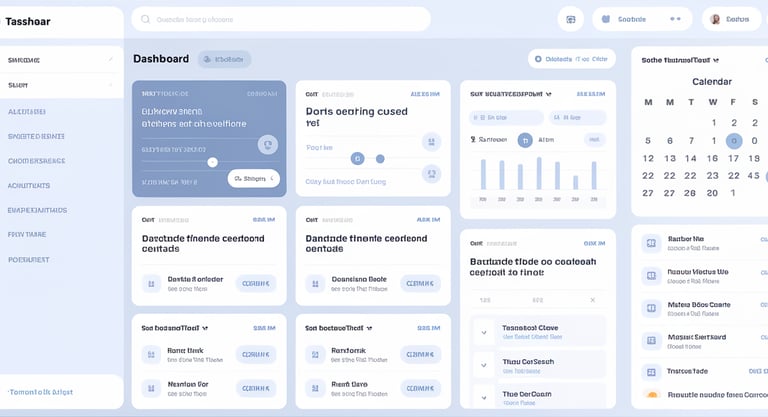Open CHOMERSREACE in the sidebar

[37, 161]
